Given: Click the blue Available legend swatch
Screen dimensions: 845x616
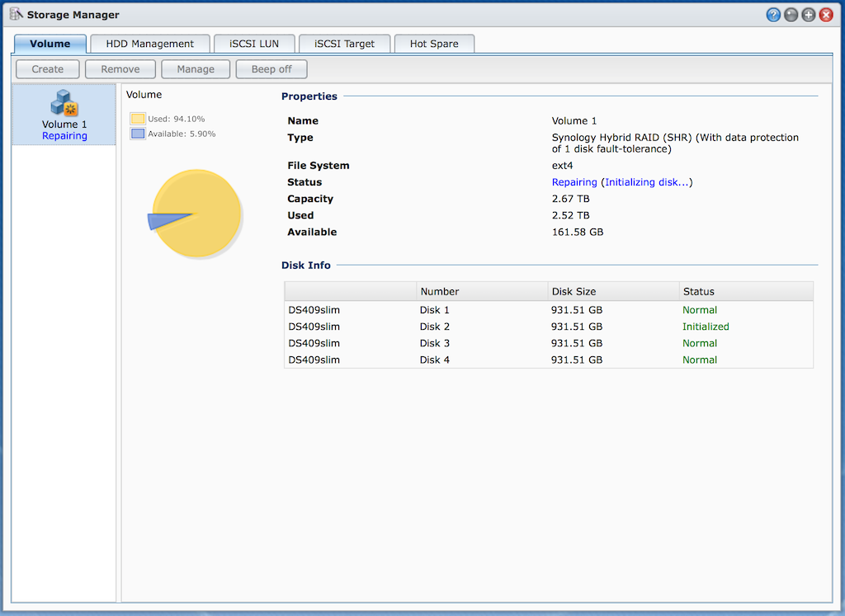Looking at the screenshot, I should (x=138, y=134).
